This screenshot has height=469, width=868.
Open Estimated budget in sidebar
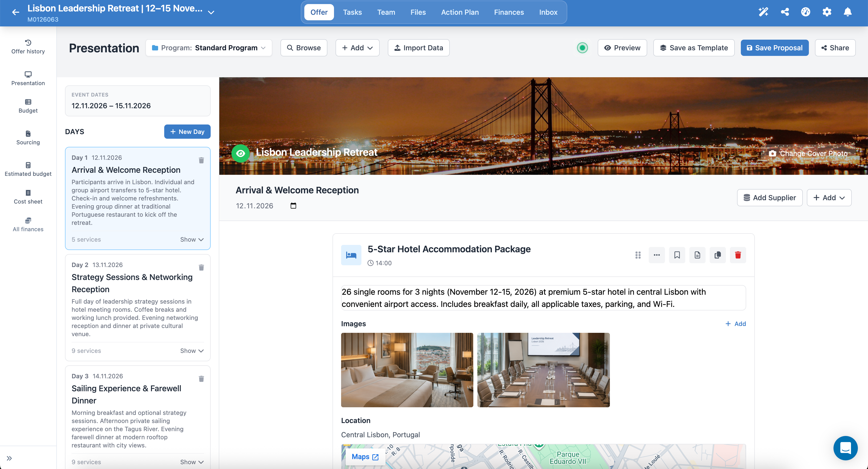[x=28, y=169]
